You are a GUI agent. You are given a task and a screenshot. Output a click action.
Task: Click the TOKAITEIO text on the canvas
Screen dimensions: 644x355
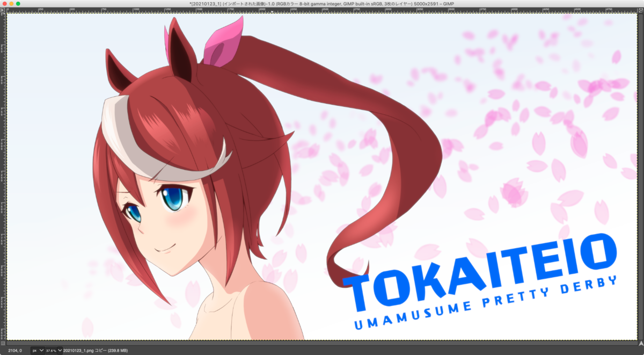coord(479,272)
